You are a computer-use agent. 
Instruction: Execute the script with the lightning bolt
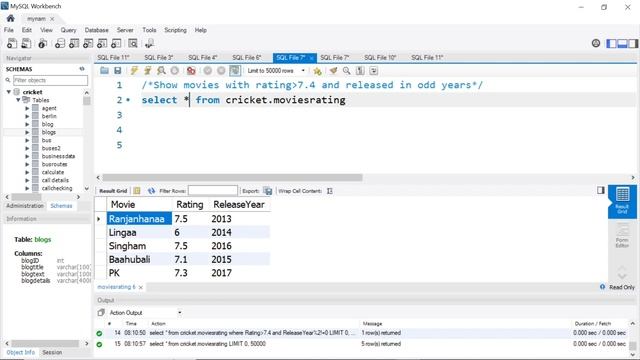[134, 71]
